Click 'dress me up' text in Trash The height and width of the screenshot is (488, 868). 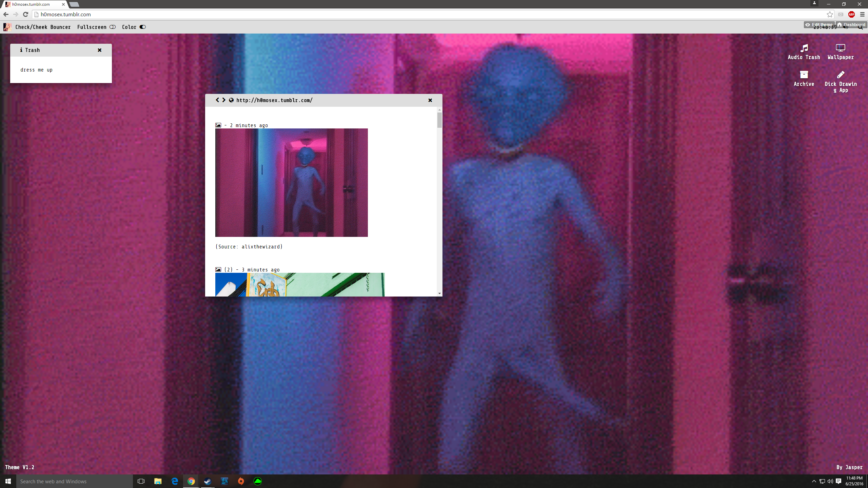tap(36, 70)
